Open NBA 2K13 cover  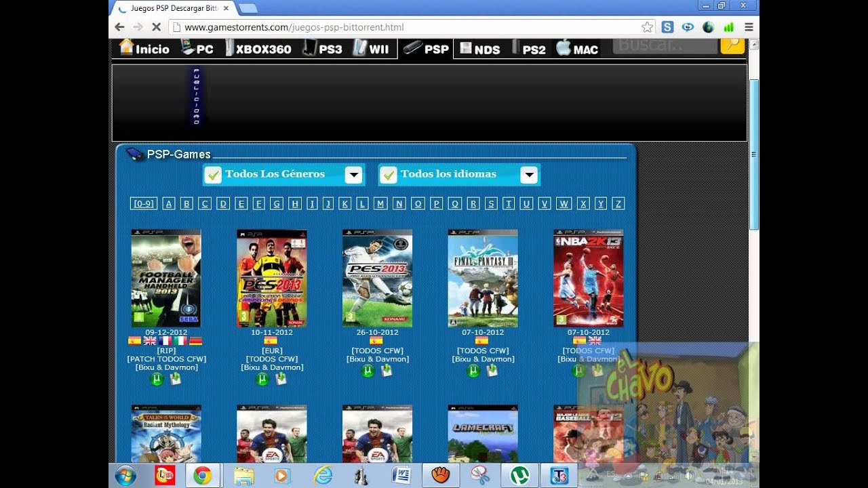(589, 279)
